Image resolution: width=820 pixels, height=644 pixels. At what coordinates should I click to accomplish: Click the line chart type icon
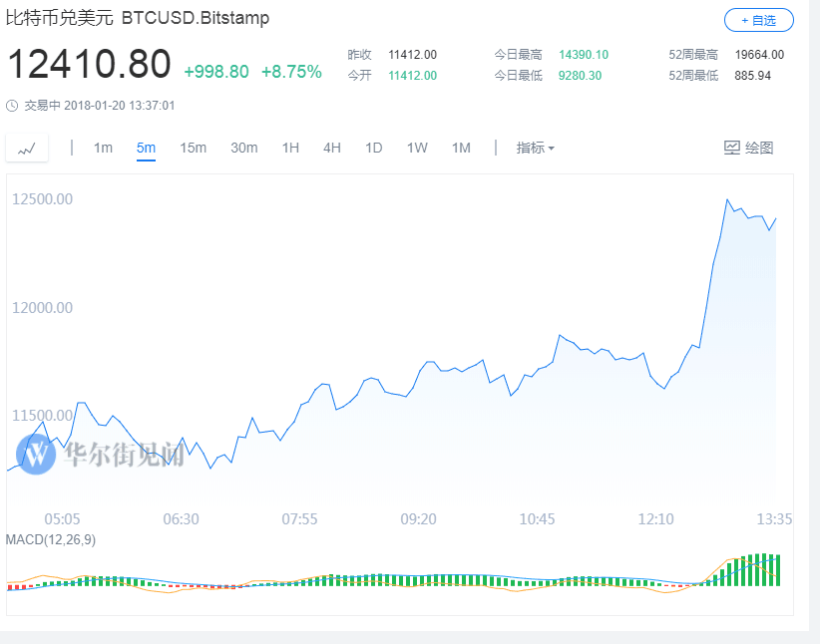coord(27,149)
